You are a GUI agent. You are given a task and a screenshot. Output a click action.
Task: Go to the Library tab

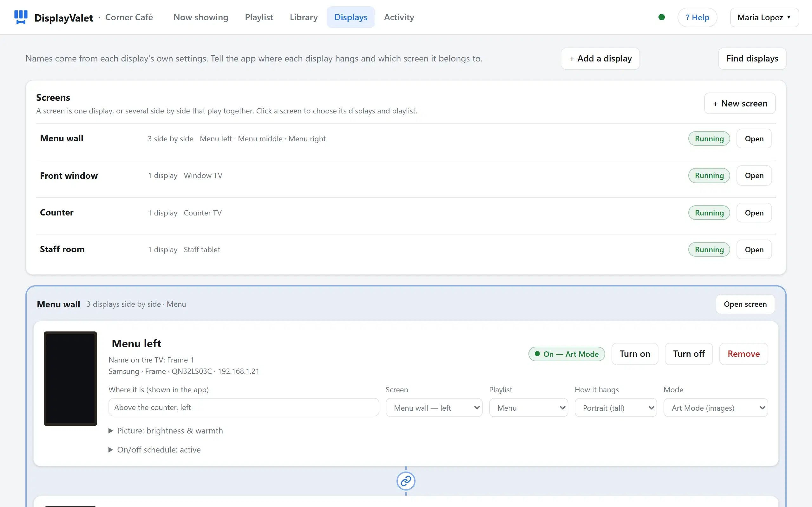[x=304, y=17]
